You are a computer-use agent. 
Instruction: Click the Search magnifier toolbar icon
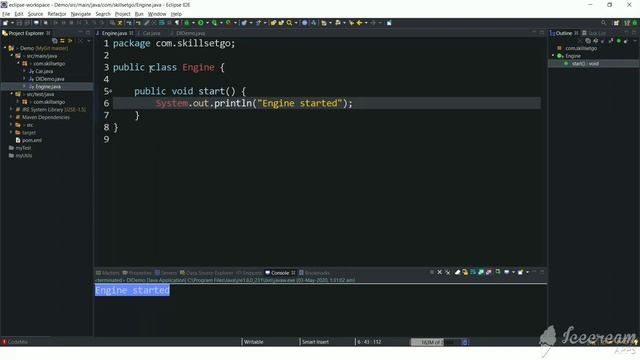click(x=289, y=23)
